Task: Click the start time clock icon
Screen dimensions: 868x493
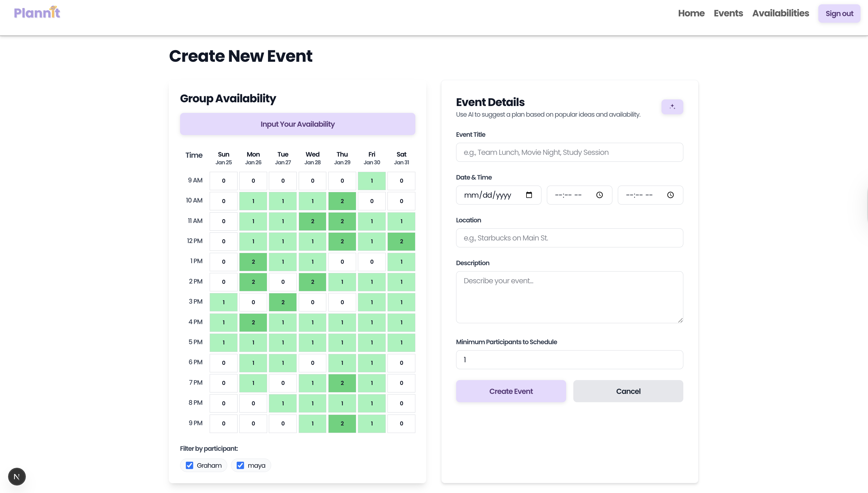Action: (599, 195)
